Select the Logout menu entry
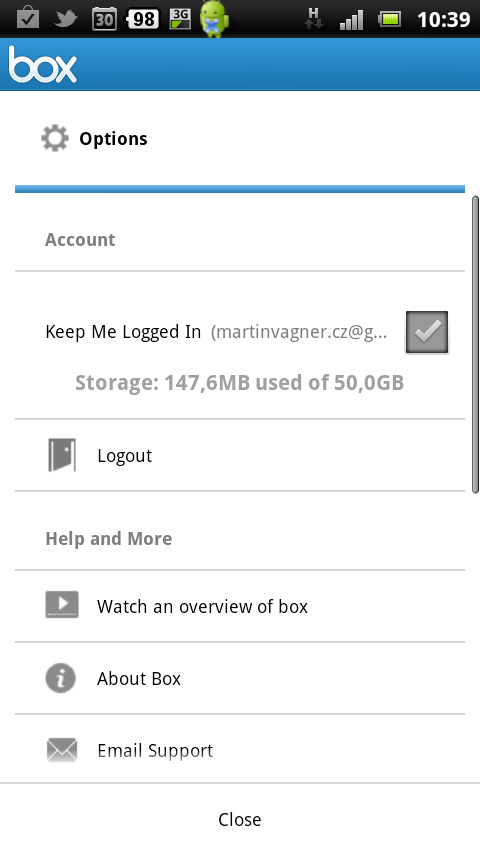This screenshot has width=480, height=854. click(240, 455)
